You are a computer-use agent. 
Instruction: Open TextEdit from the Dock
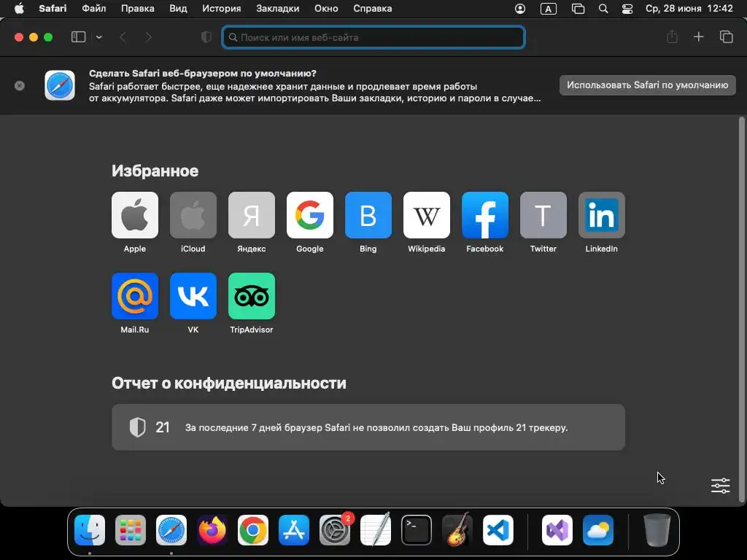(376, 530)
